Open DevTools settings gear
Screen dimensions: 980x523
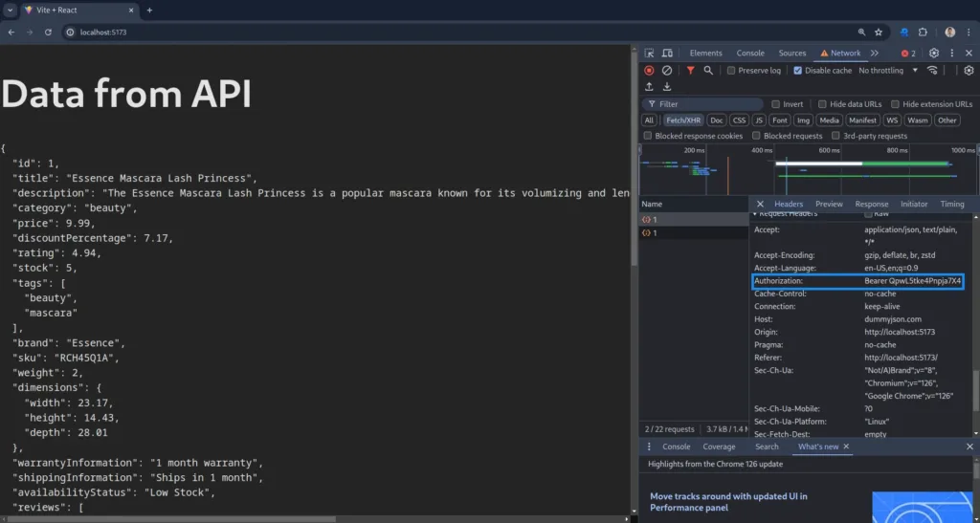(x=934, y=53)
